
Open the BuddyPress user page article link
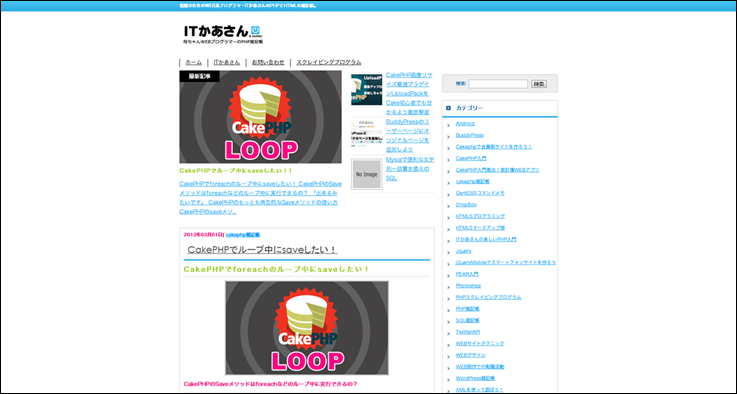pos(408,135)
